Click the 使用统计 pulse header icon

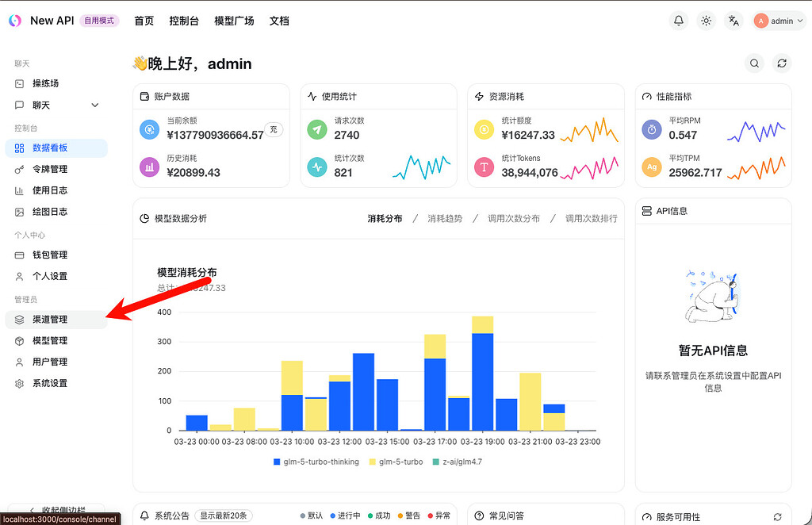click(x=312, y=96)
